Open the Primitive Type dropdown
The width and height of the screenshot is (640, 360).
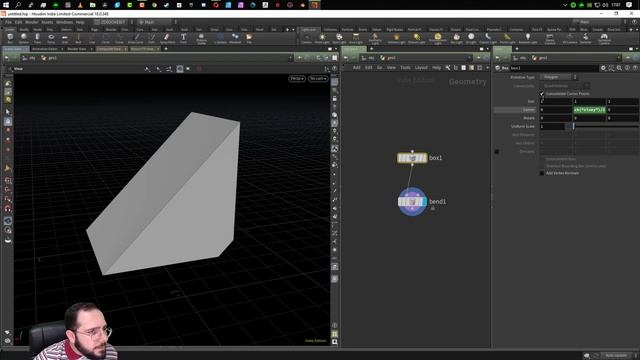tap(558, 77)
